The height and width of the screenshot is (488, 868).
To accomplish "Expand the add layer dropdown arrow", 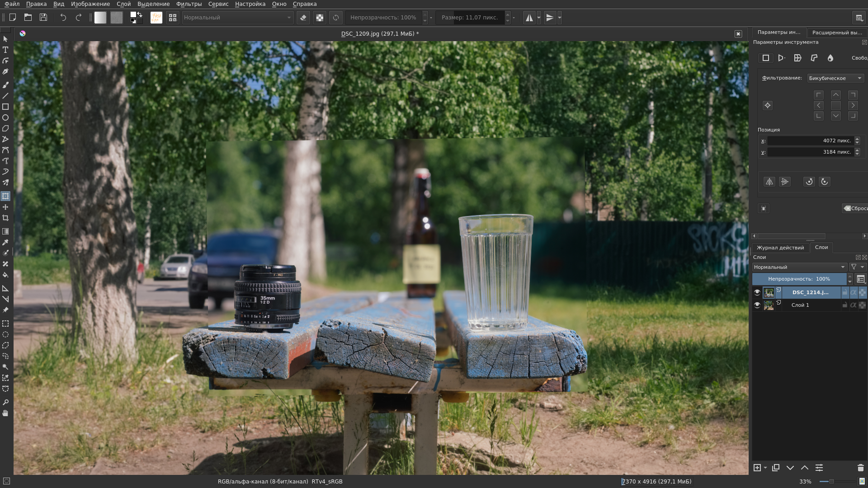I will (765, 468).
